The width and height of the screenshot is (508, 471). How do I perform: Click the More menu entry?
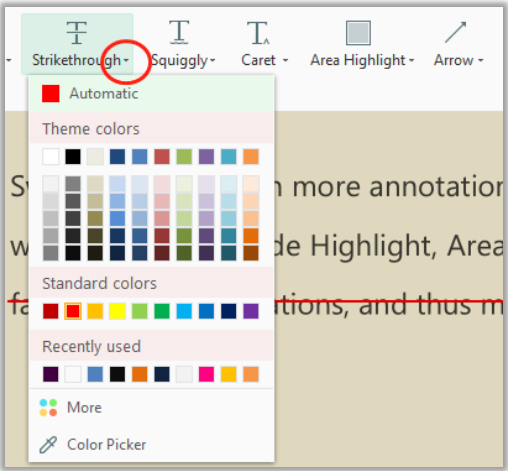[x=152, y=408]
